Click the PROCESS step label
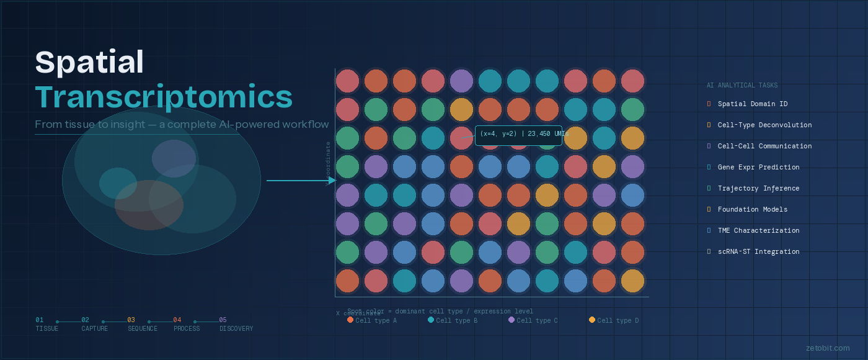The image size is (868, 360). click(187, 328)
